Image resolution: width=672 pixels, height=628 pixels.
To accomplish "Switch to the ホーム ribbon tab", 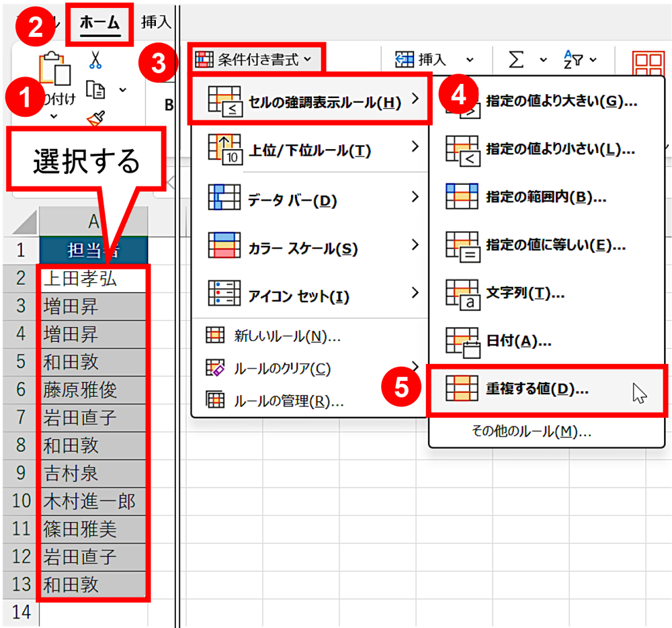I will click(x=99, y=23).
